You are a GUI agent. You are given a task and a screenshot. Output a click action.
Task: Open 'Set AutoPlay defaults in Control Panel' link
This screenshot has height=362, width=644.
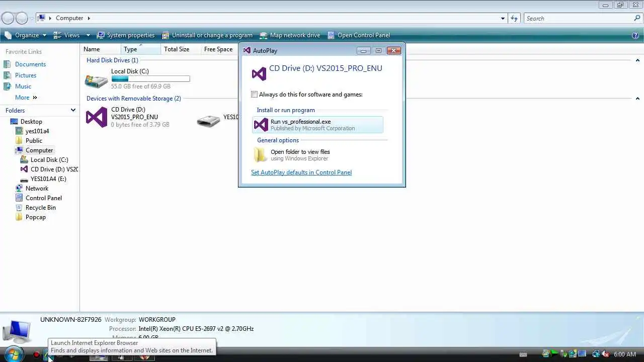coord(301,172)
